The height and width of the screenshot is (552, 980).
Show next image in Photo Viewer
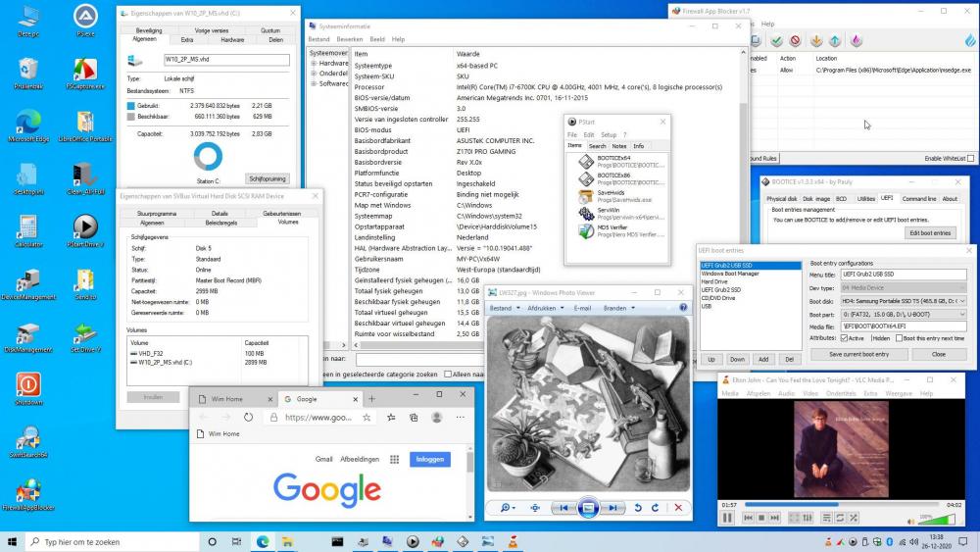612,508
